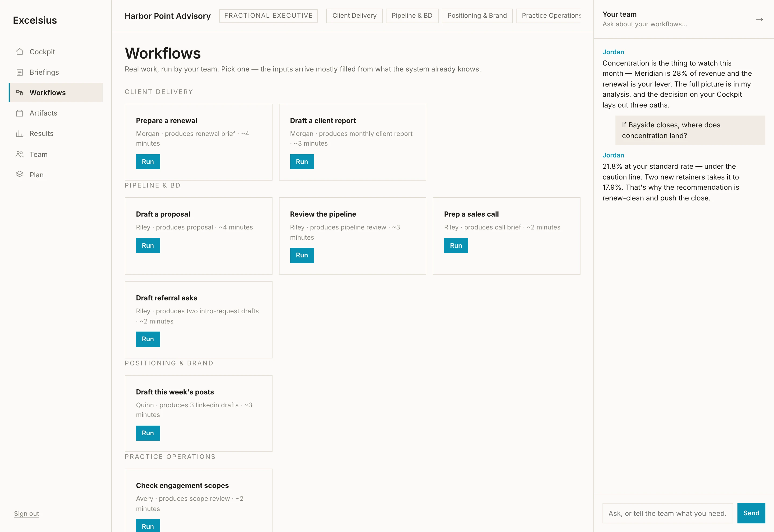Click Draft this week's posts title
The height and width of the screenshot is (532, 774).
175,392
